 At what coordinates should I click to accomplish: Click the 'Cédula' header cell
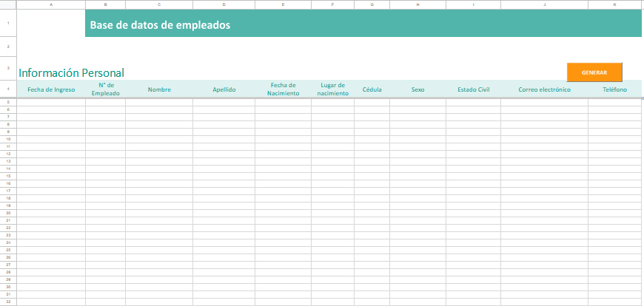tap(372, 89)
